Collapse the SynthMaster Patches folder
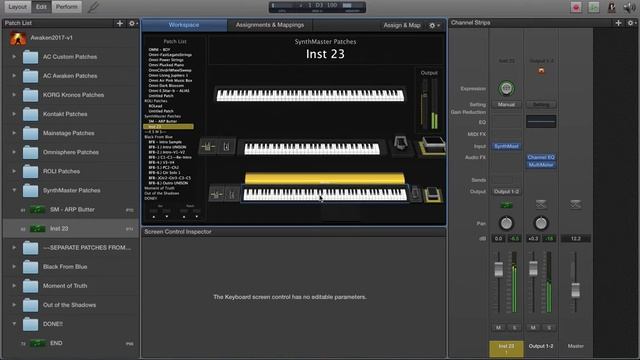Screen dimensions: 640x360 (x=14, y=190)
